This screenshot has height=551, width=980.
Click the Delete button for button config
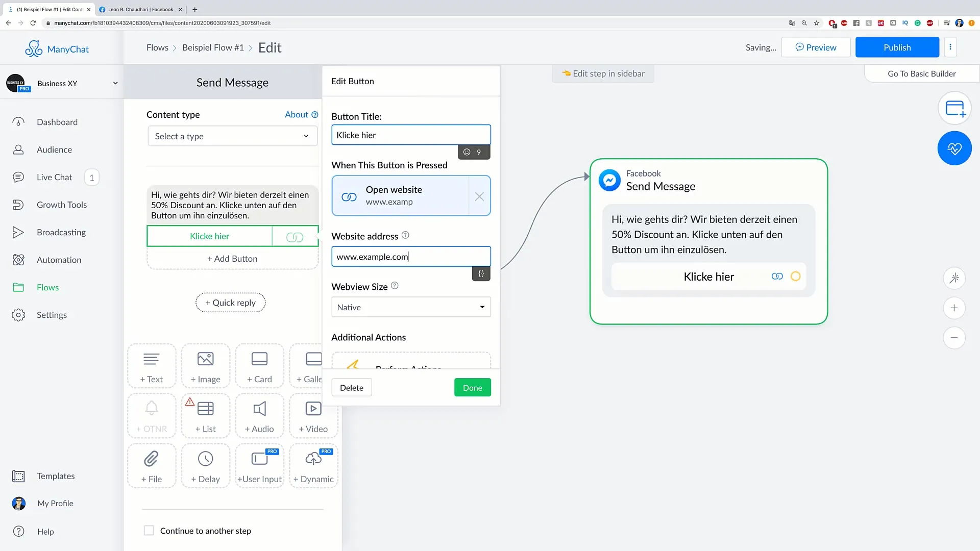click(x=351, y=387)
